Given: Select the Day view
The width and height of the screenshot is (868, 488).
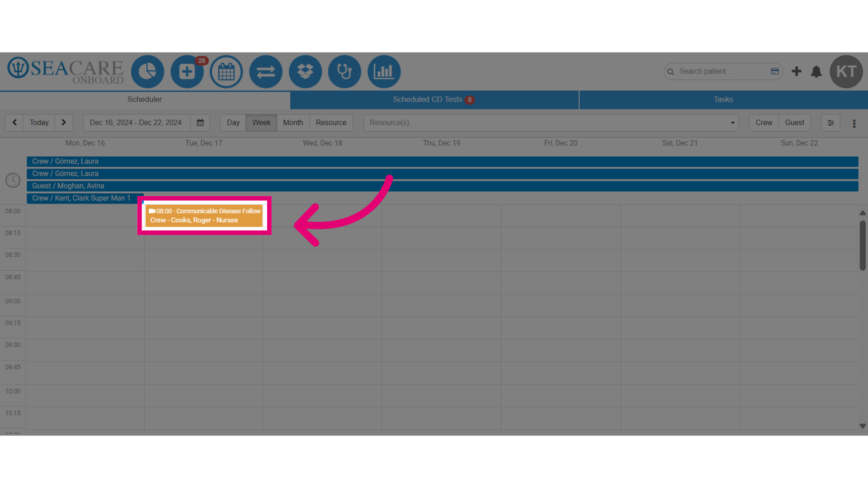Looking at the screenshot, I should [x=233, y=122].
